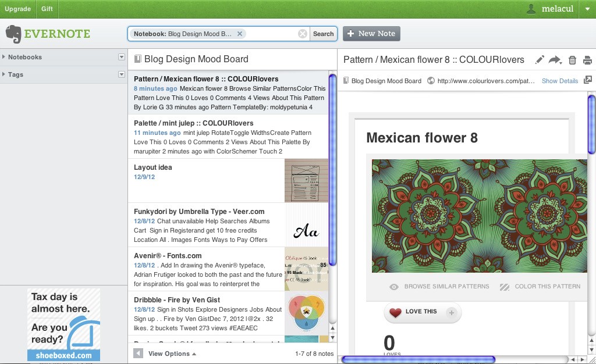Click Upgrade in the top bar
Viewport: 596px width, 364px height.
[18, 9]
